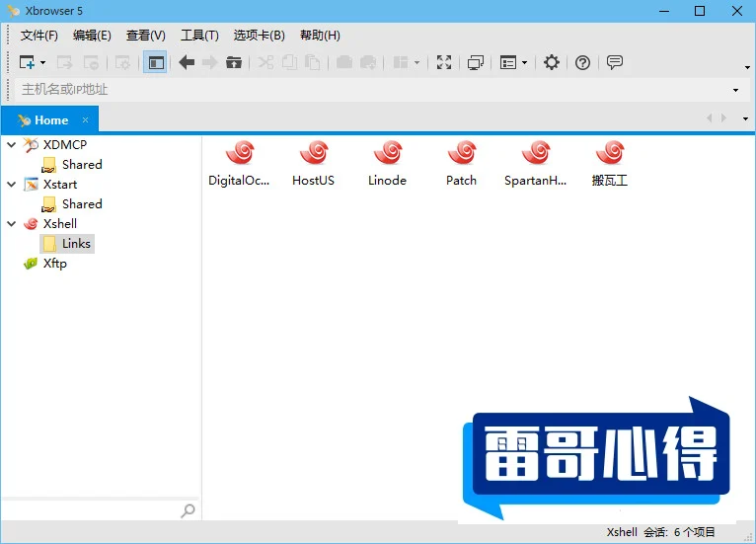This screenshot has width=756, height=544.
Task: Collapse the Xstart tree node
Action: [12, 184]
